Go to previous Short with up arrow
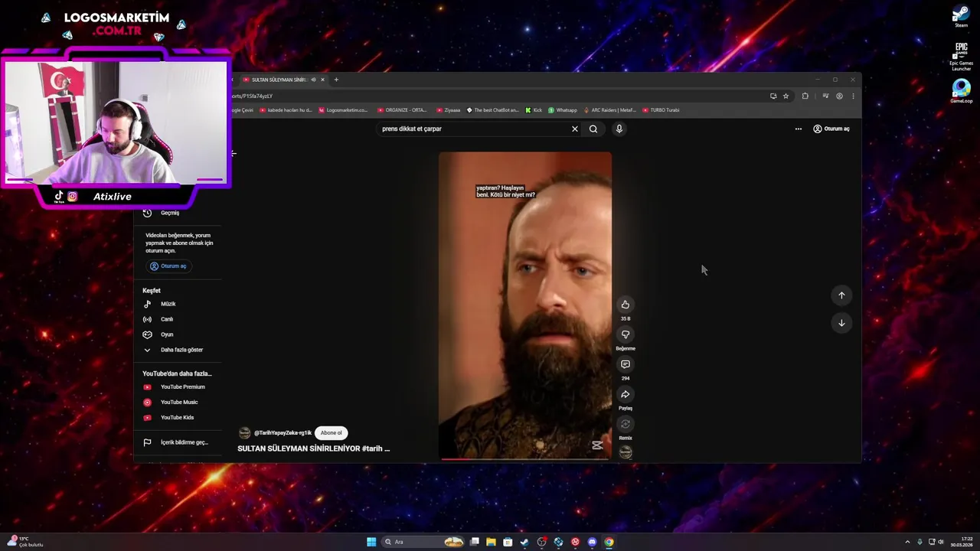Viewport: 980px width, 551px height. 841,295
